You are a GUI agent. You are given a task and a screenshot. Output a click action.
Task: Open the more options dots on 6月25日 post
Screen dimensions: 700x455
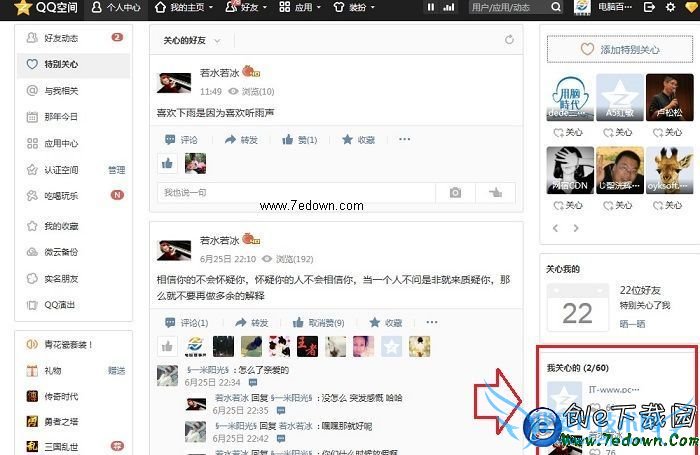click(432, 322)
